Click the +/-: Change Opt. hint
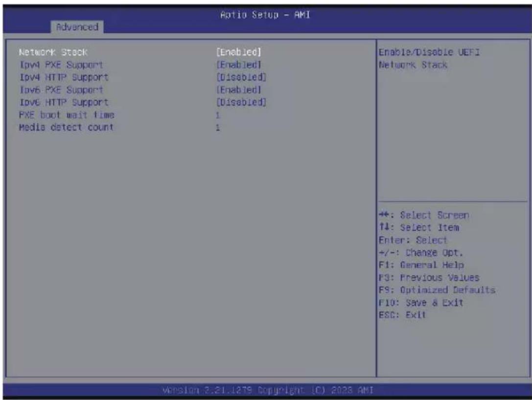The image size is (532, 400). pyautogui.click(x=421, y=252)
